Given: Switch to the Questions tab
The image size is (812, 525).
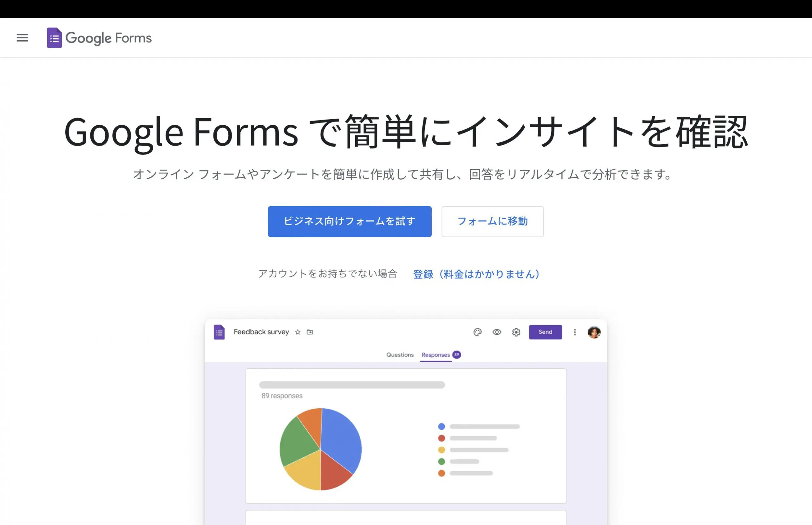Looking at the screenshot, I should click(400, 355).
